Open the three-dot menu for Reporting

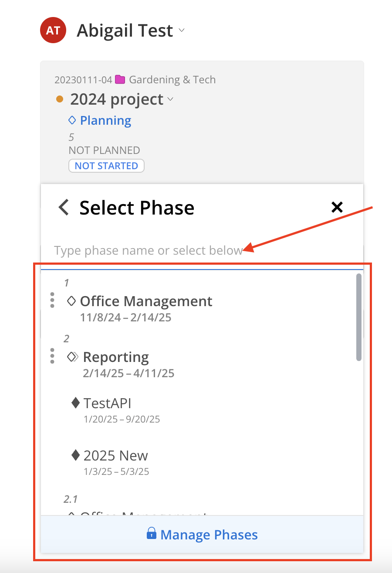pyautogui.click(x=52, y=356)
